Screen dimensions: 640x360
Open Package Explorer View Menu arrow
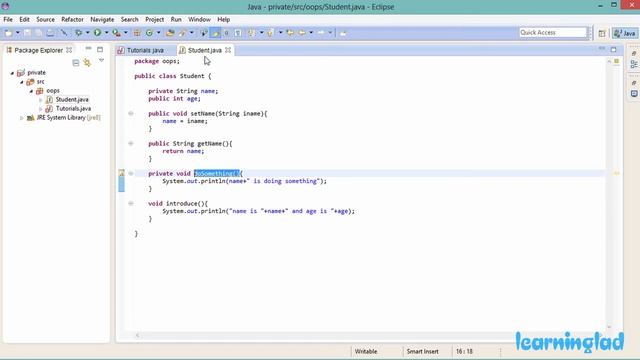101,60
